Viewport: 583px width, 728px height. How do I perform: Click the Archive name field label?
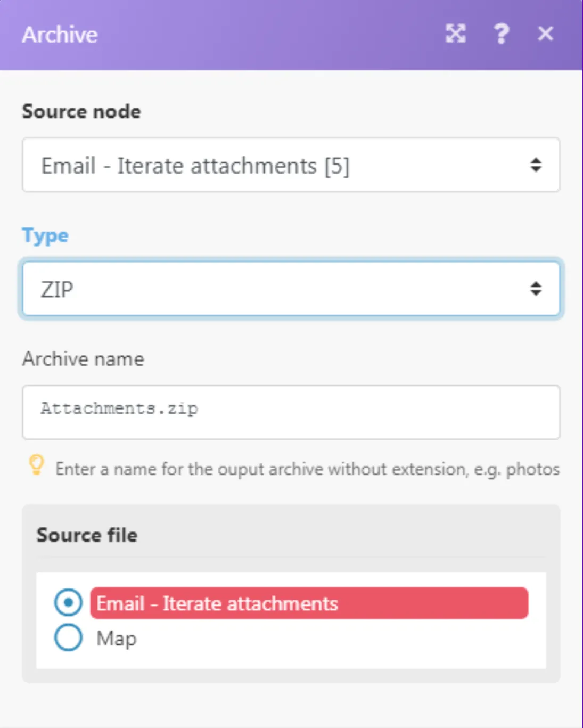pyautogui.click(x=83, y=359)
